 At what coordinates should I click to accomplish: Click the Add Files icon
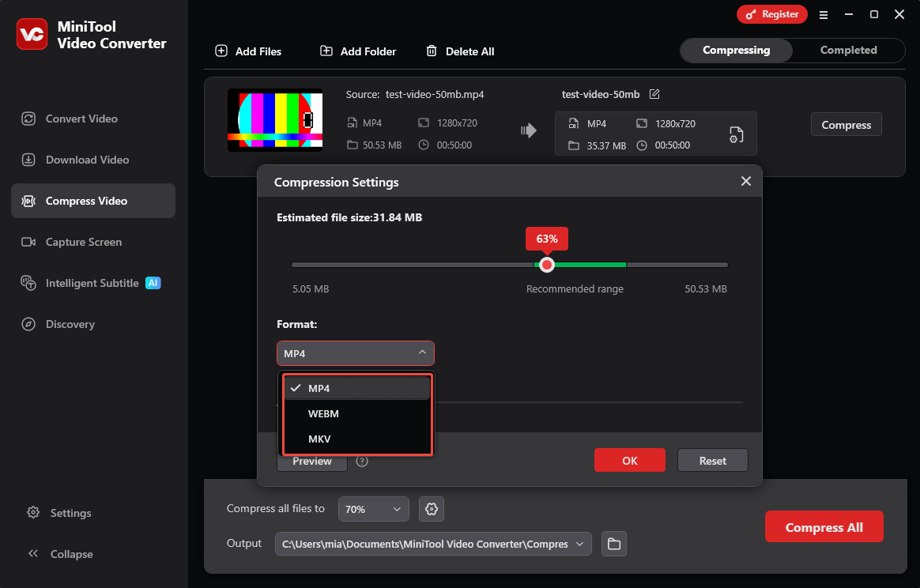pos(221,51)
